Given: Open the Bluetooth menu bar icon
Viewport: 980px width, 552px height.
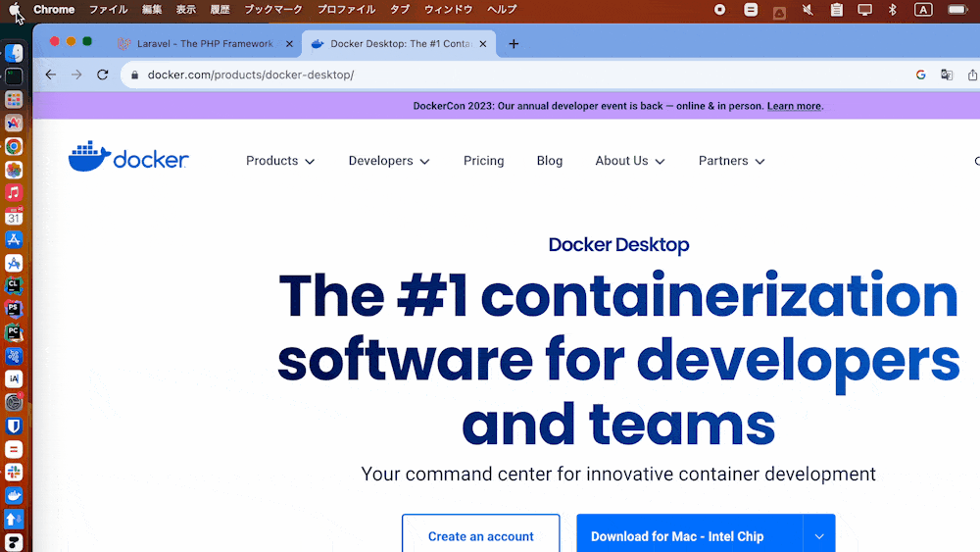Looking at the screenshot, I should [x=893, y=10].
